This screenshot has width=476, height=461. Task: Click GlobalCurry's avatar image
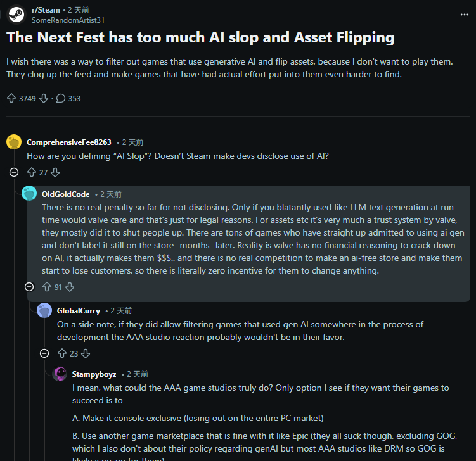pyautogui.click(x=44, y=310)
